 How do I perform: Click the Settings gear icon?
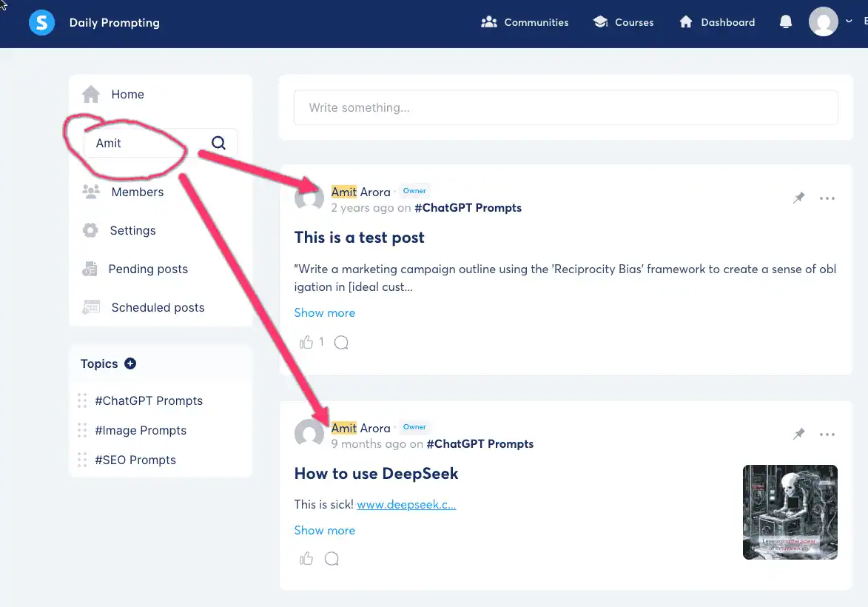90,230
